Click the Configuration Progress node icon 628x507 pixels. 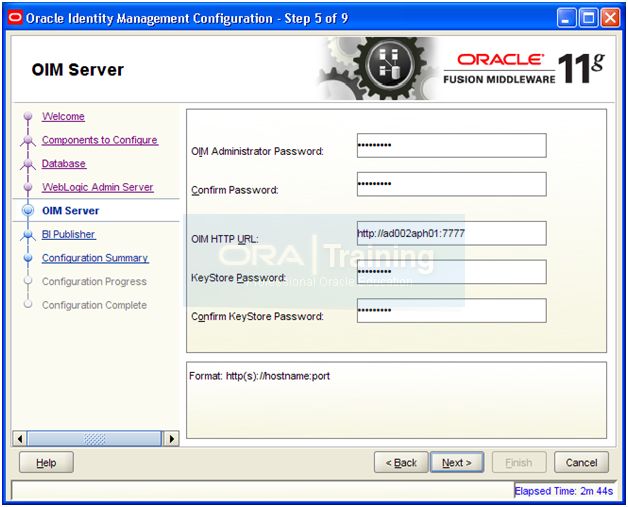click(28, 281)
